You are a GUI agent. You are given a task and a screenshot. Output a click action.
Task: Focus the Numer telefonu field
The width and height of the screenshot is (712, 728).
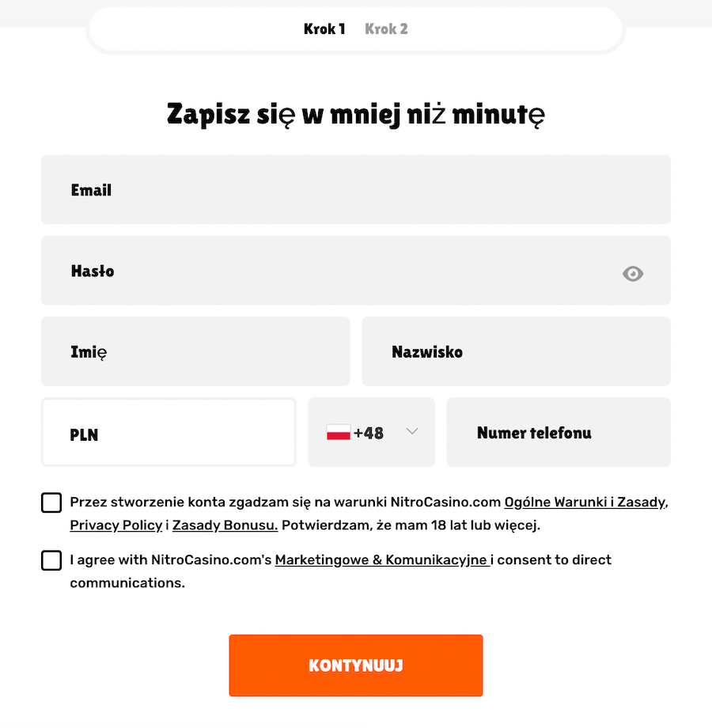tap(559, 432)
